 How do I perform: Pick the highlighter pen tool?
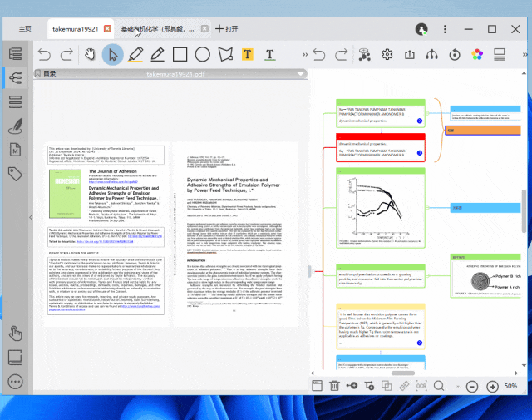point(135,55)
